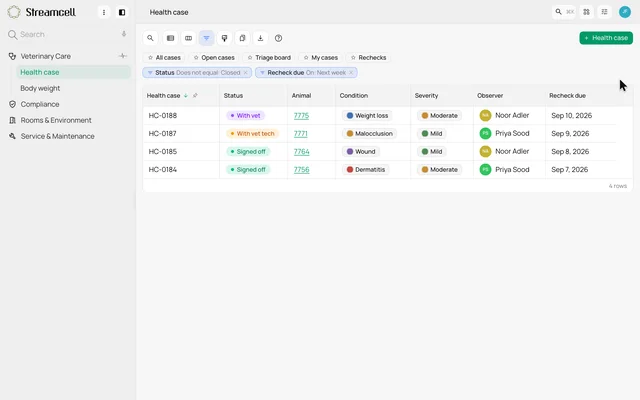This screenshot has width=640, height=400.
Task: Click the command grid icon in top bar
Action: point(587,12)
